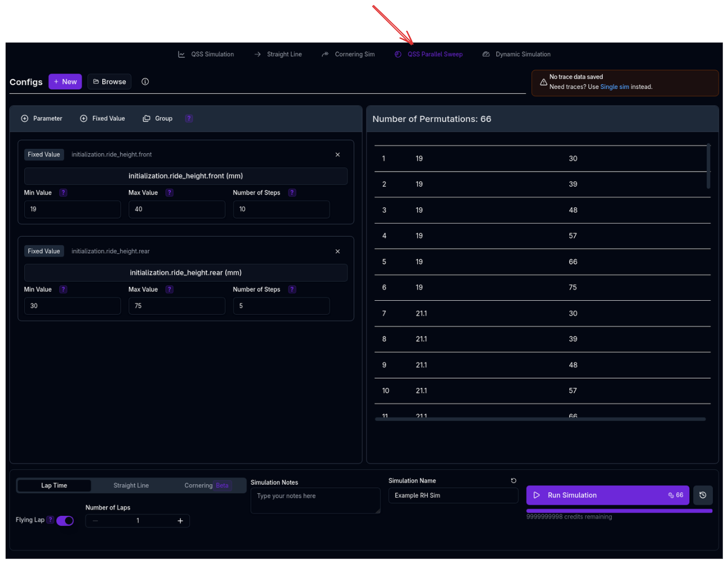Remove the ride_height.front parameter card

pyautogui.click(x=337, y=155)
